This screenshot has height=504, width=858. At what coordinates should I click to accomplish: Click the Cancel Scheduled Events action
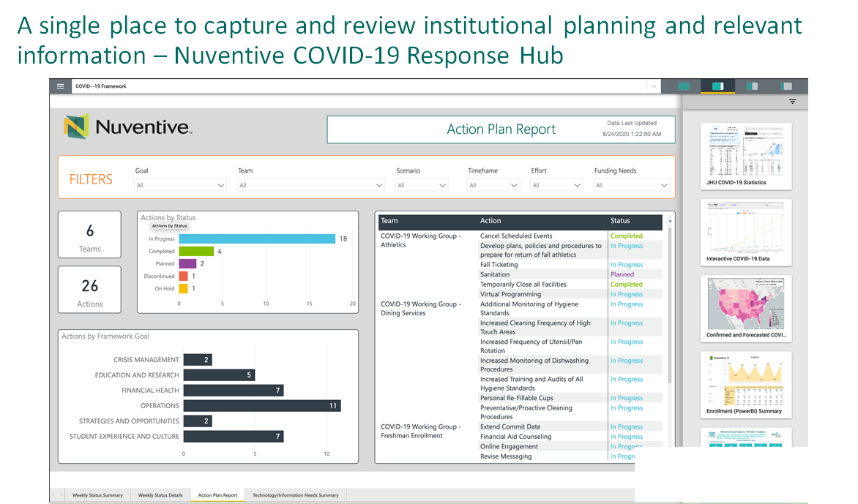[516, 236]
